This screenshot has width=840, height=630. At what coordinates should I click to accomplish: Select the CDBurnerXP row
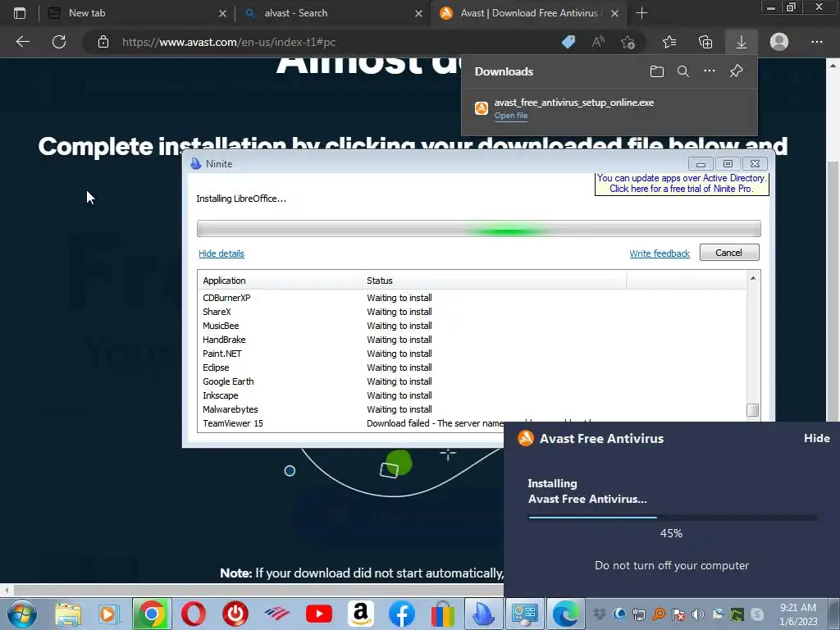472,298
